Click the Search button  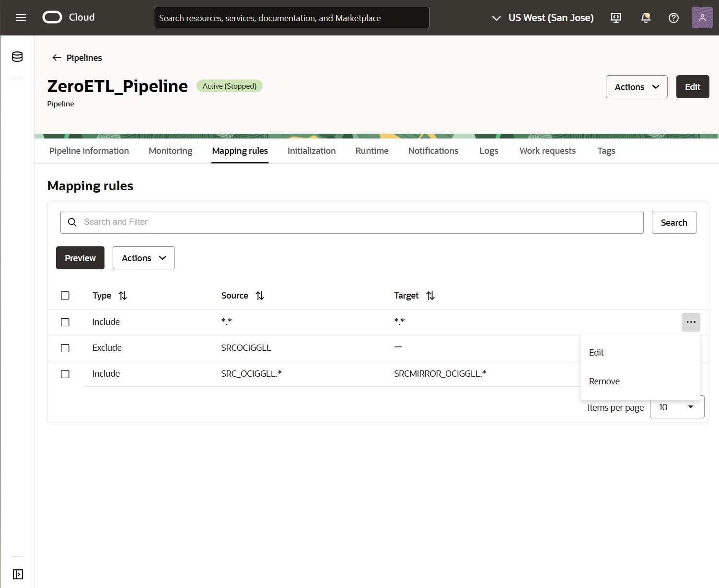[x=673, y=222]
